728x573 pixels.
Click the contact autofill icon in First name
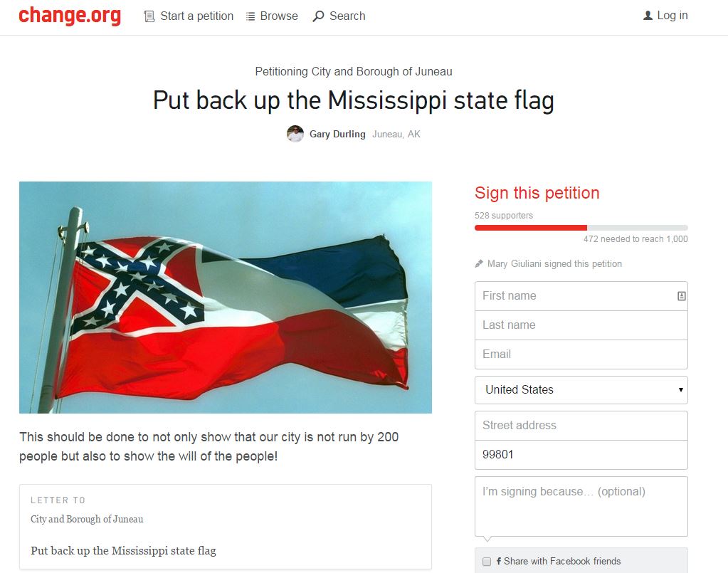pyautogui.click(x=681, y=296)
